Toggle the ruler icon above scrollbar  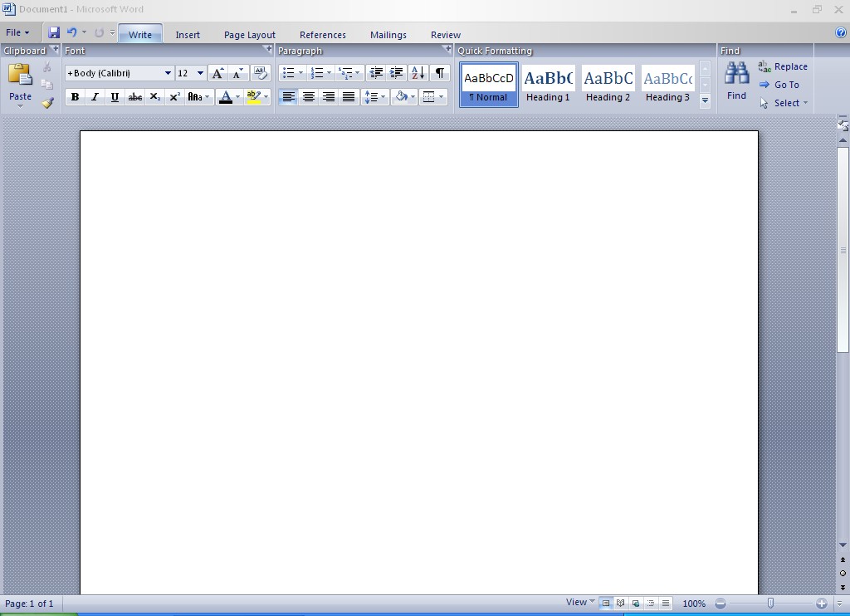[x=843, y=125]
